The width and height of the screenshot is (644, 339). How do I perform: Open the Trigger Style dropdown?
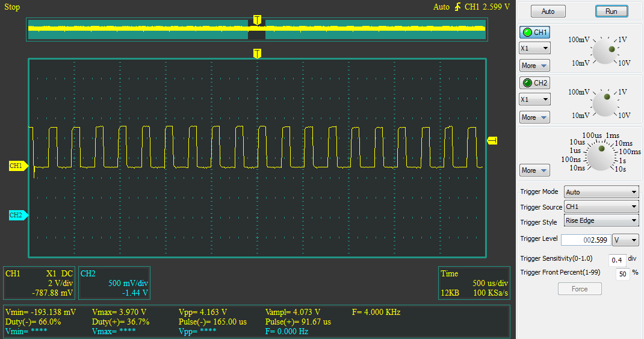coord(601,220)
